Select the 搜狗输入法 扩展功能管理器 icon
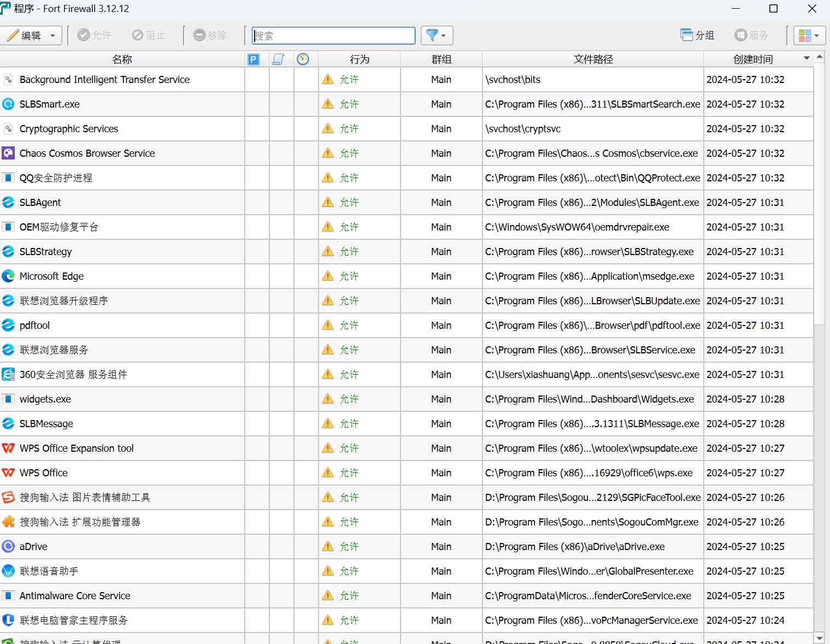 pyautogui.click(x=8, y=522)
